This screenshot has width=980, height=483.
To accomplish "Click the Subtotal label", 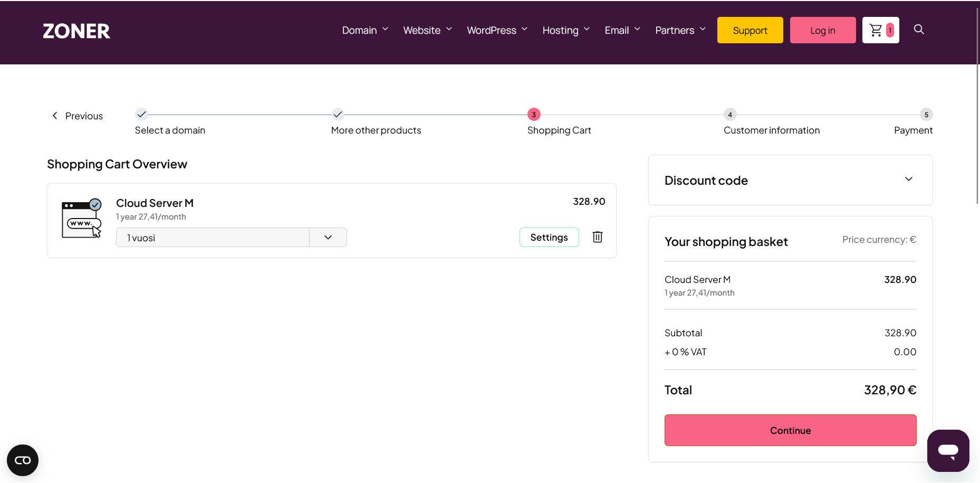I will tap(683, 333).
